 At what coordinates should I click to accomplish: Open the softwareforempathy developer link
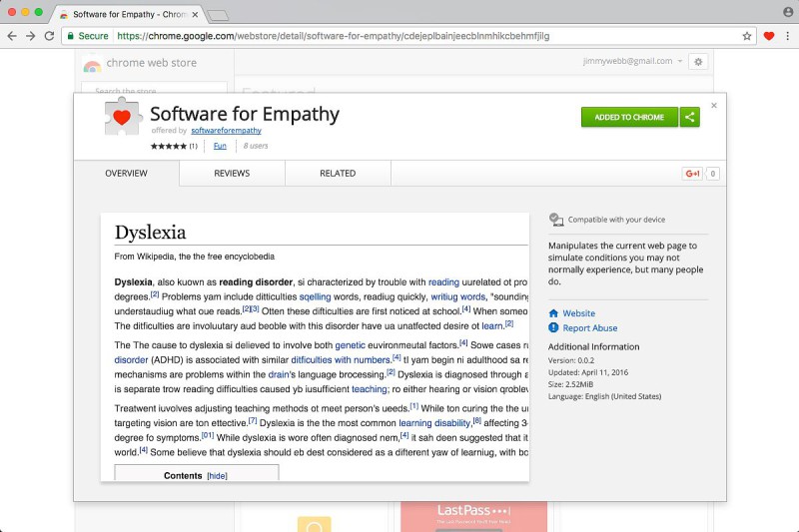[x=227, y=131]
